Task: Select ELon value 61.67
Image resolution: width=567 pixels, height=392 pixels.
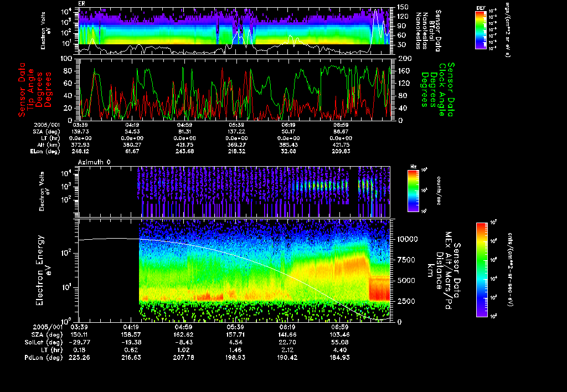Action: [132, 151]
